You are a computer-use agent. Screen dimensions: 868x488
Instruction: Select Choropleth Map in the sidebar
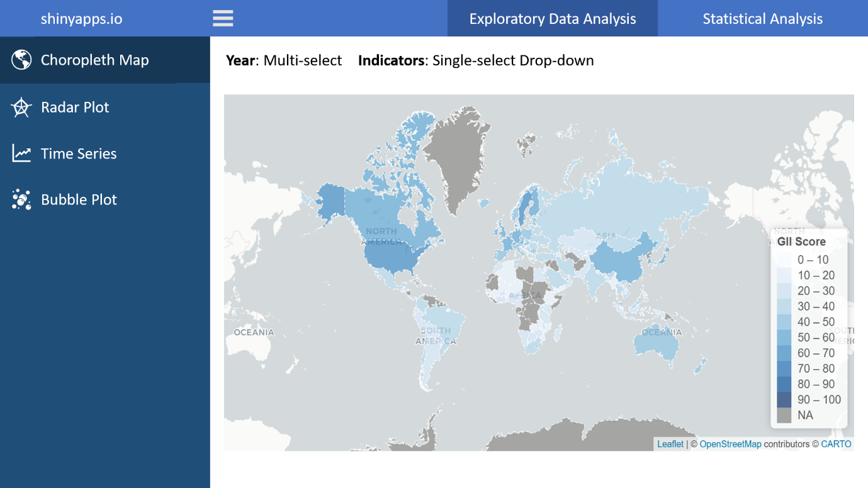click(x=94, y=60)
